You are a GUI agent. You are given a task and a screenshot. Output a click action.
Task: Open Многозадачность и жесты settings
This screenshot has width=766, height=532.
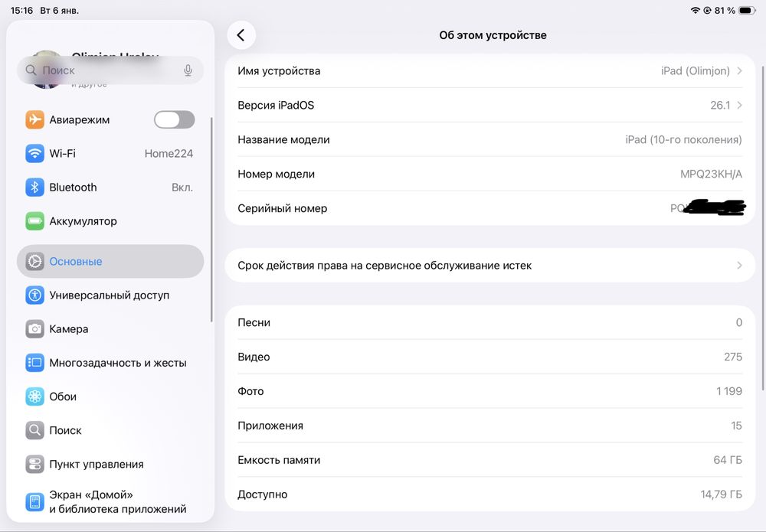110,363
